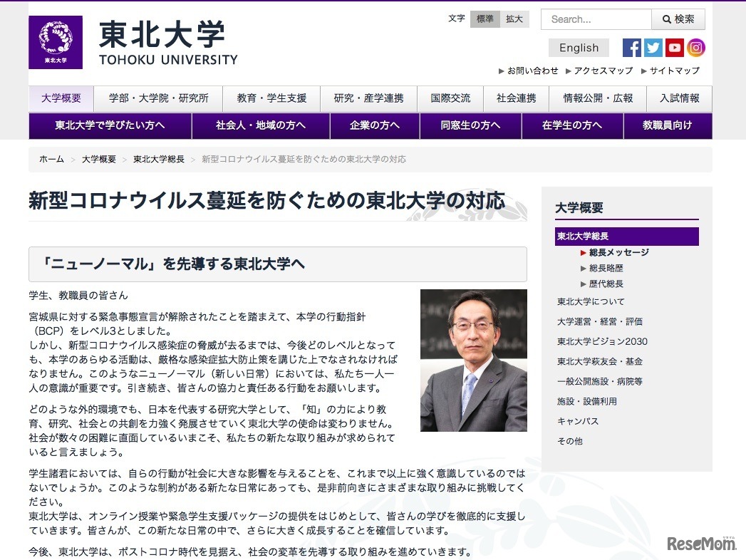Go to 東北大学総長 in breadcrumb
The height and width of the screenshot is (560, 746).
(159, 160)
